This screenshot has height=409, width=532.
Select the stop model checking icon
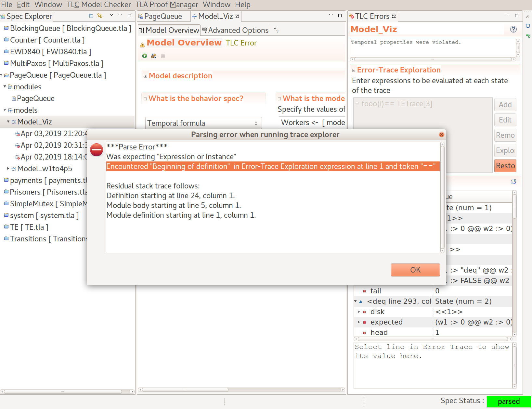pyautogui.click(x=163, y=56)
